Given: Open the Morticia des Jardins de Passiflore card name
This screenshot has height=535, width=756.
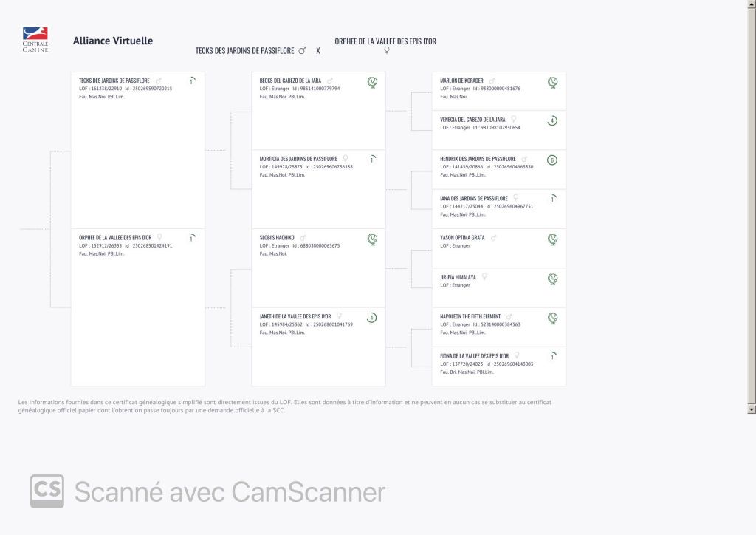Looking at the screenshot, I should (x=298, y=159).
